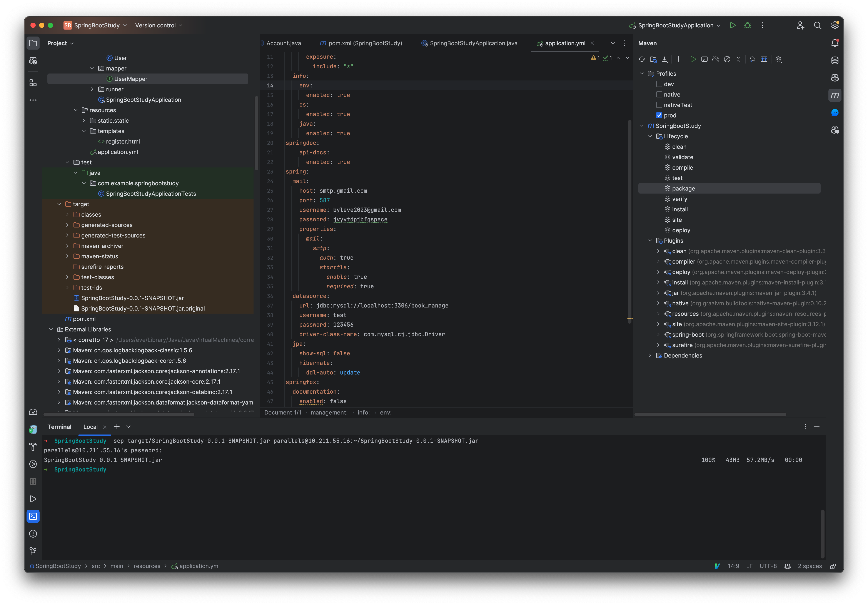The width and height of the screenshot is (868, 605).
Task: Expand the spring-boot plugin node
Action: click(x=658, y=335)
